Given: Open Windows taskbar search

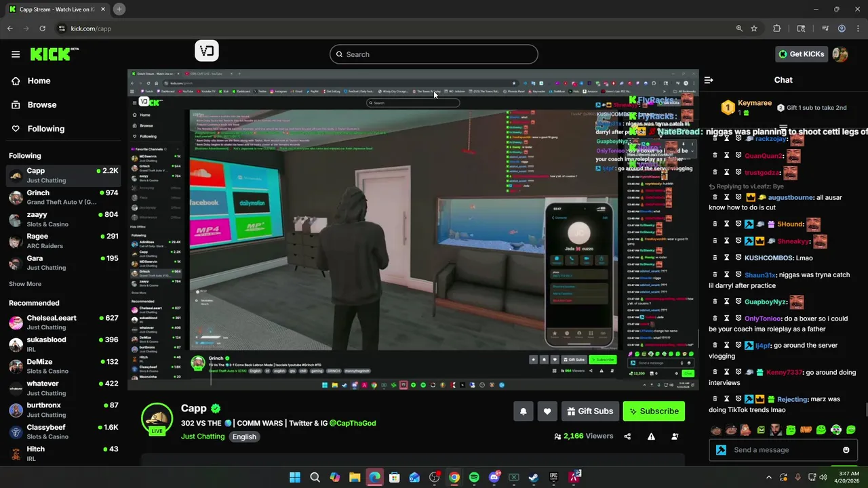Looking at the screenshot, I should click(x=315, y=477).
